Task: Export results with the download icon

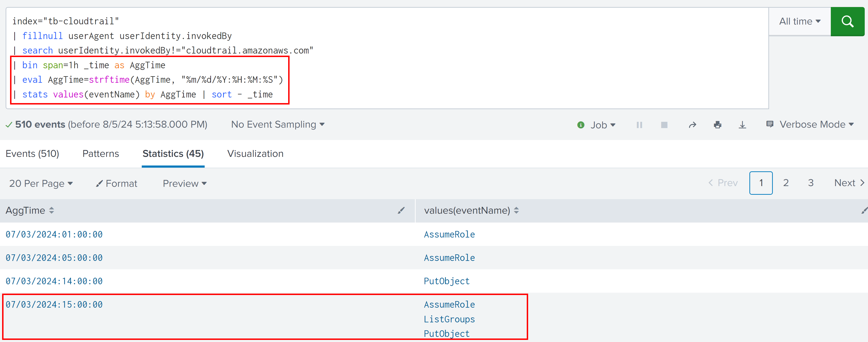Action: click(x=742, y=125)
